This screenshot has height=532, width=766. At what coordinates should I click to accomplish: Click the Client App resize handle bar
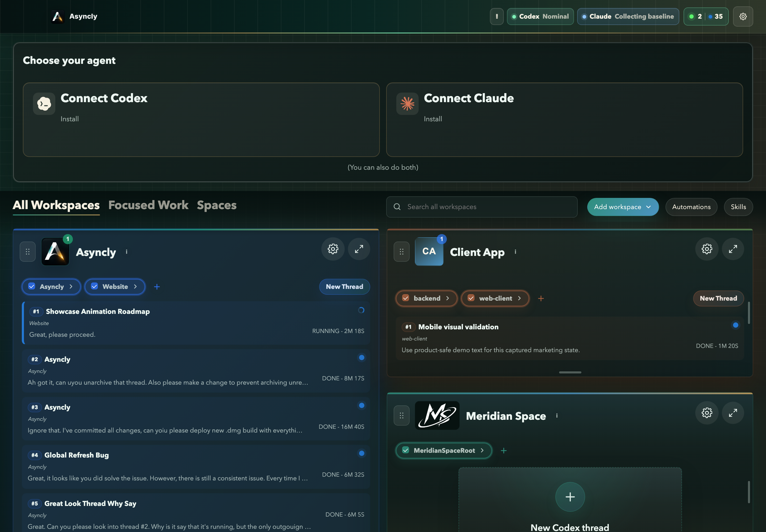pyautogui.click(x=570, y=372)
